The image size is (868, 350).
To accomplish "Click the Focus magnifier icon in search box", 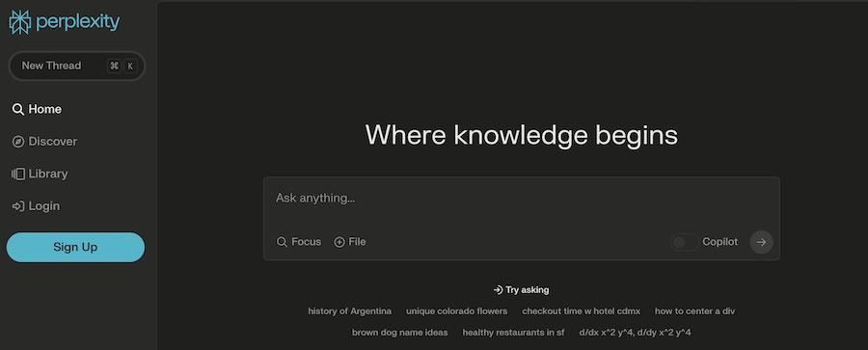I will tap(282, 242).
